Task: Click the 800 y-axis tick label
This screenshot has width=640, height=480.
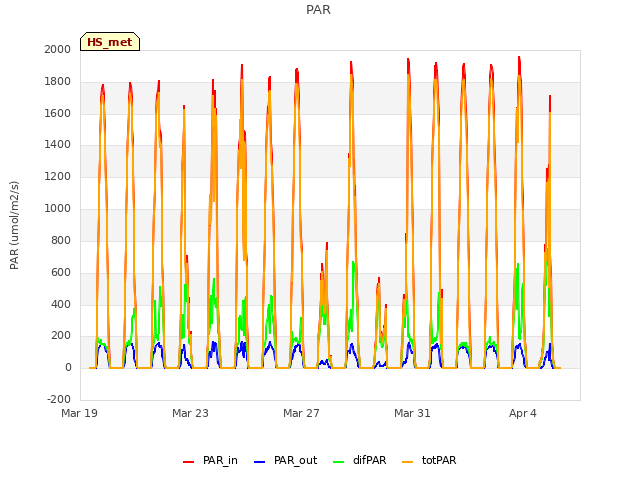Action: pos(61,240)
